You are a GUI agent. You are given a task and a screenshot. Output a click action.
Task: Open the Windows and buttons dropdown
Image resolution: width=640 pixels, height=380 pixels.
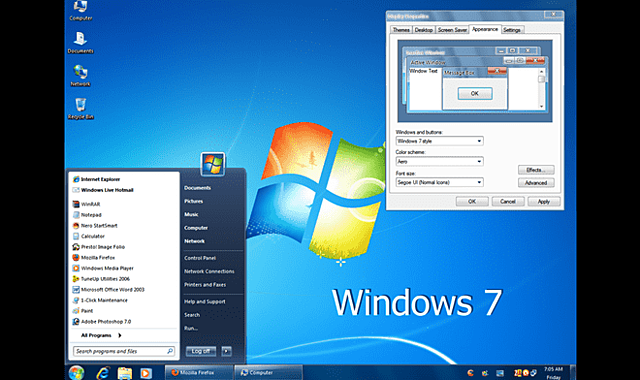point(439,141)
